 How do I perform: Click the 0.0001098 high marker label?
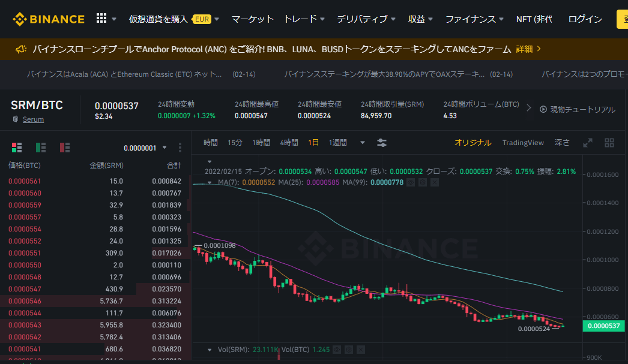tap(220, 246)
